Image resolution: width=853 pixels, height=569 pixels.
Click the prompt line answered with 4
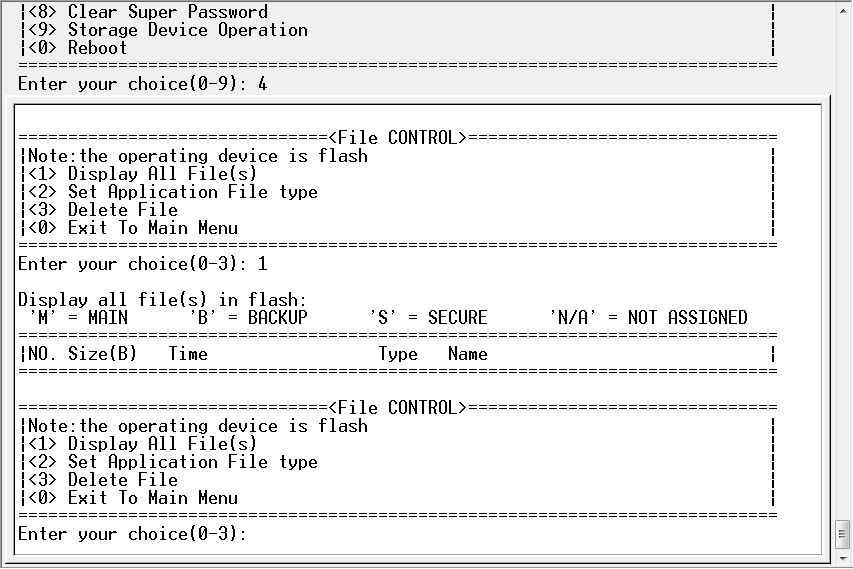pos(142,84)
